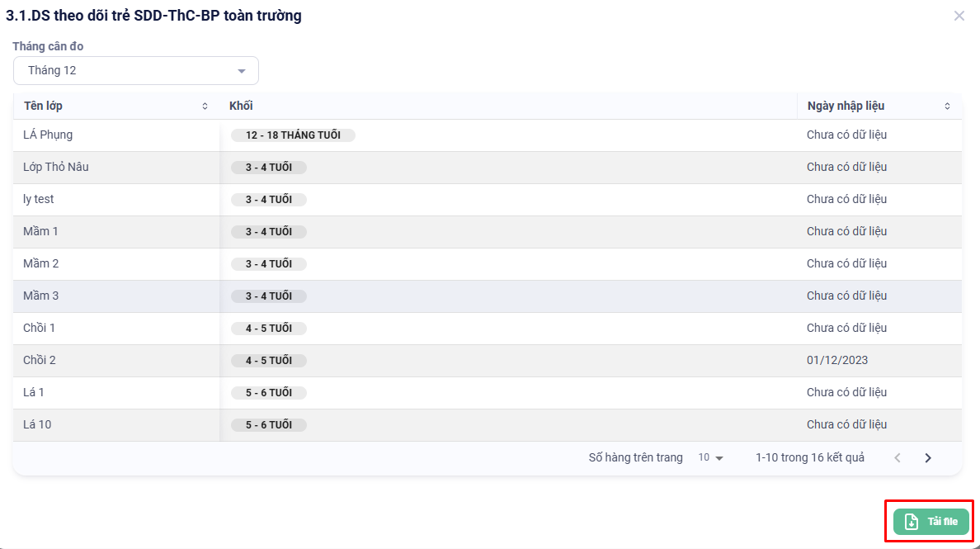The height and width of the screenshot is (549, 980).
Task: Select the Chồi 2 class row
Action: (40, 361)
